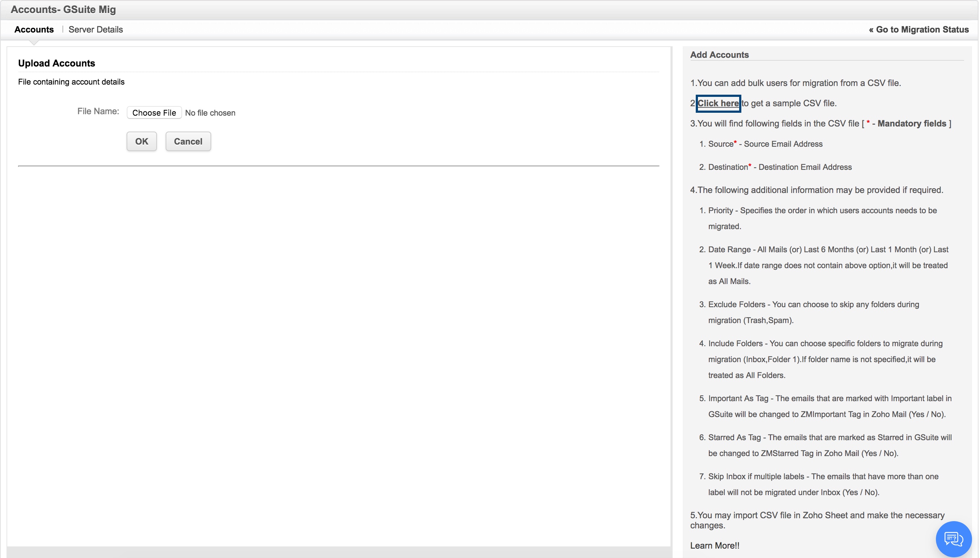980x558 pixels.
Task: Open the chat support bubble icon
Action: coord(954,539)
